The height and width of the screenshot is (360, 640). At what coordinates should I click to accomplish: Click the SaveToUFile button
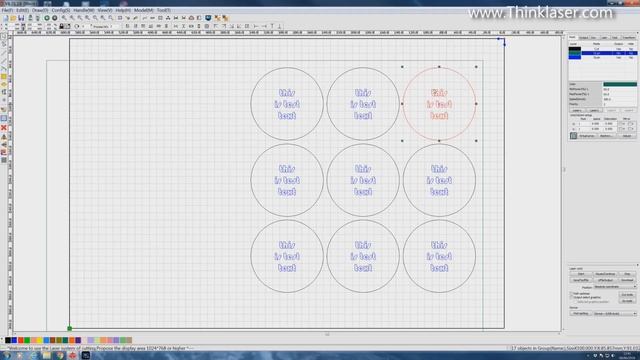coord(581,280)
